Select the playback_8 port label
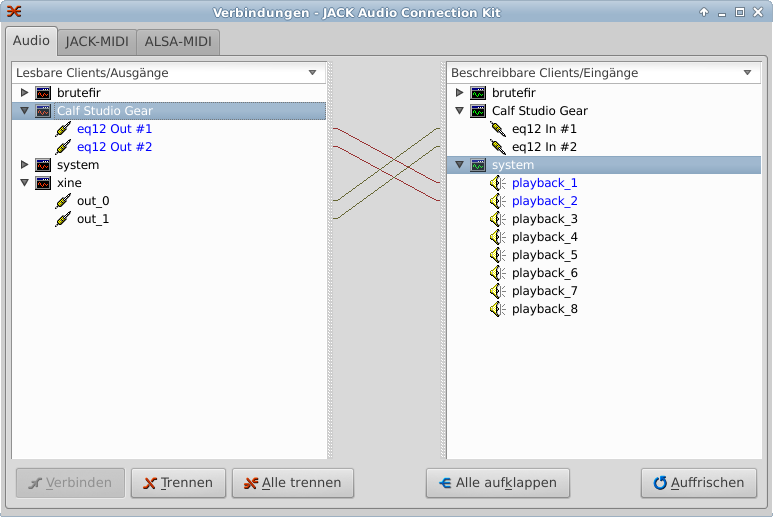 [x=545, y=309]
